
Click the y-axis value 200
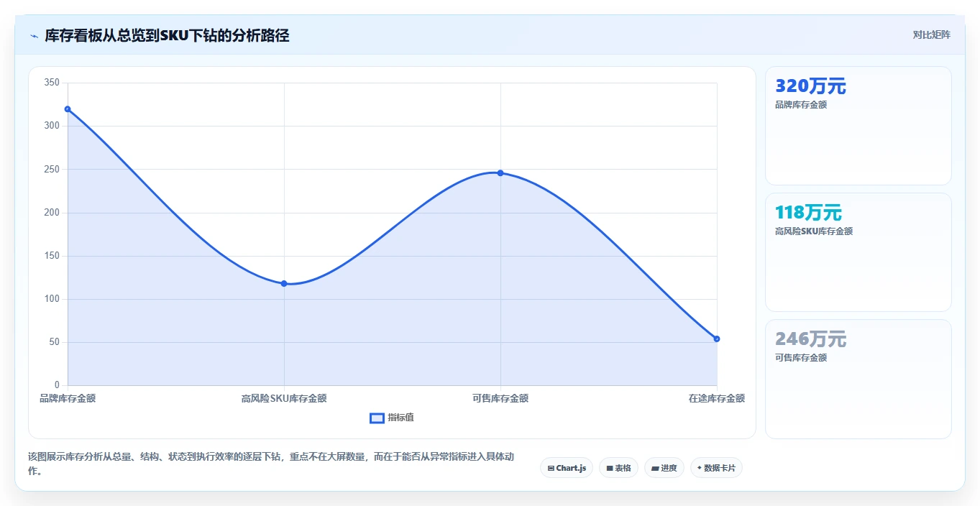click(52, 213)
